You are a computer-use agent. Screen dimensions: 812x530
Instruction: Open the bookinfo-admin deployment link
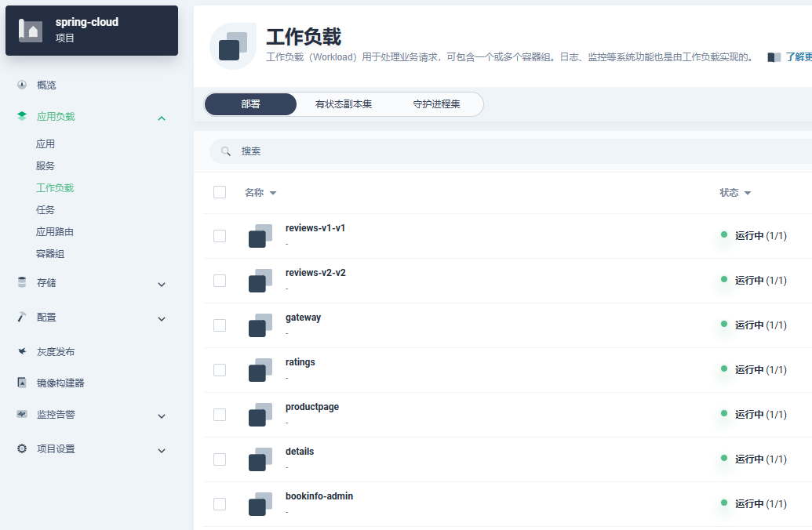click(319, 496)
